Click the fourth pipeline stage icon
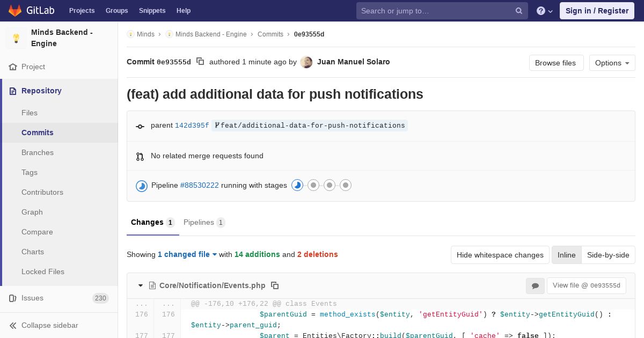Image resolution: width=644 pixels, height=338 pixels. coord(346,185)
